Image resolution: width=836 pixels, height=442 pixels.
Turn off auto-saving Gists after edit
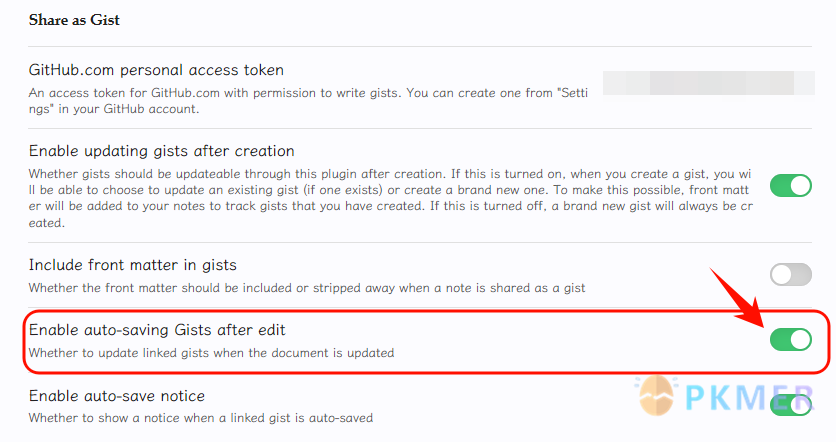(x=791, y=340)
